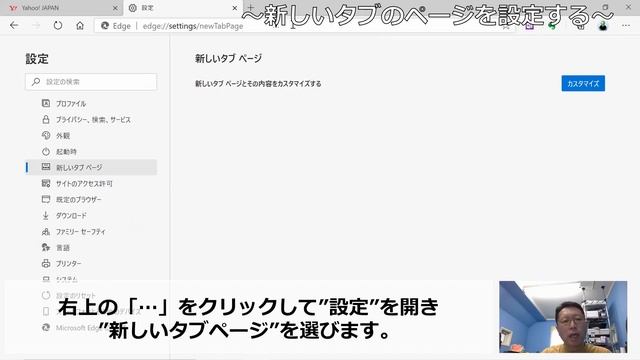Open ダウンロード settings section
640x360 pixels.
(91, 216)
